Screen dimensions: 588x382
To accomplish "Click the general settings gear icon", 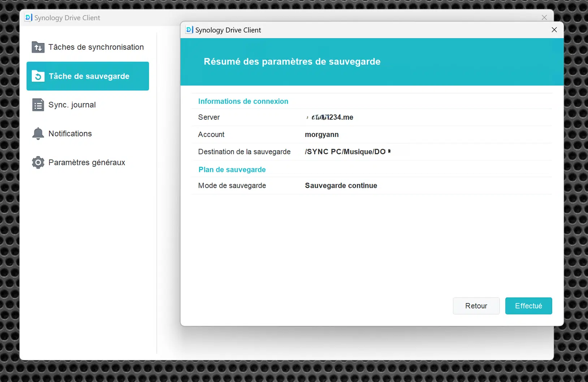I will pos(38,162).
